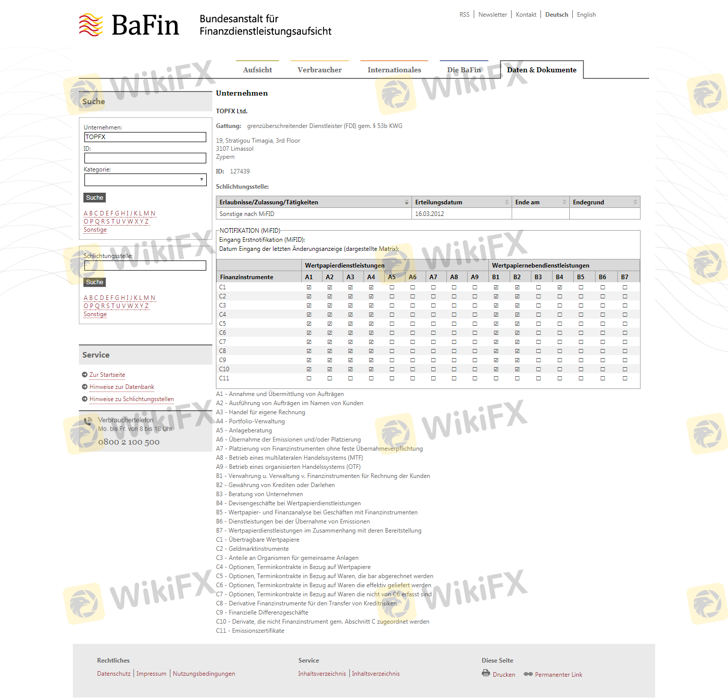
Task: Click the Verbrauchertelefon phone icon
Action: (88, 421)
